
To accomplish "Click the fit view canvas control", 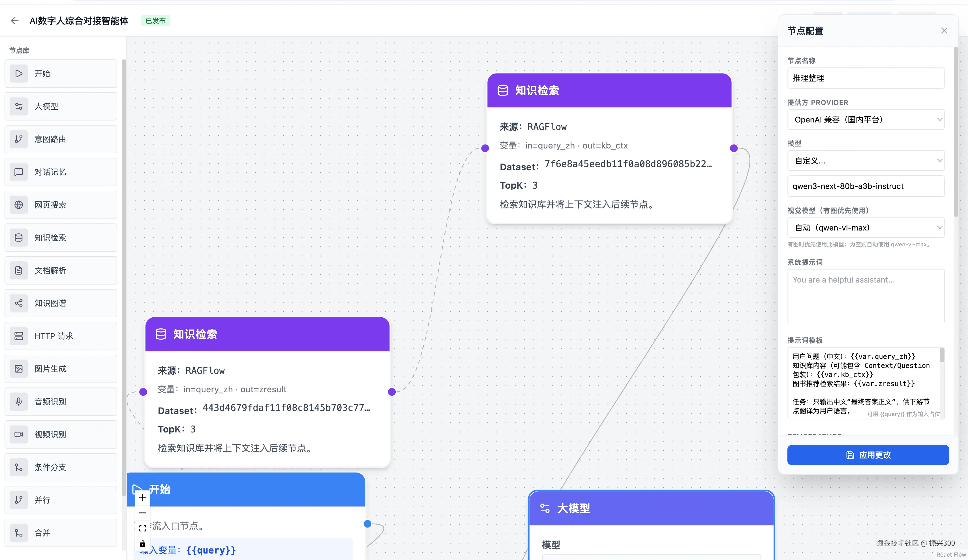I will coord(143,528).
